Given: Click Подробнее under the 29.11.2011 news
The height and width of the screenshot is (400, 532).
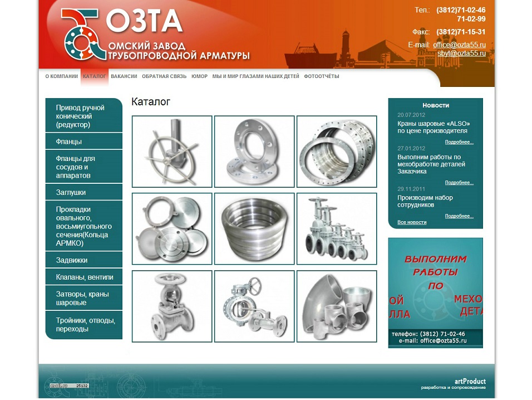Looking at the screenshot, I should pyautogui.click(x=460, y=216).
